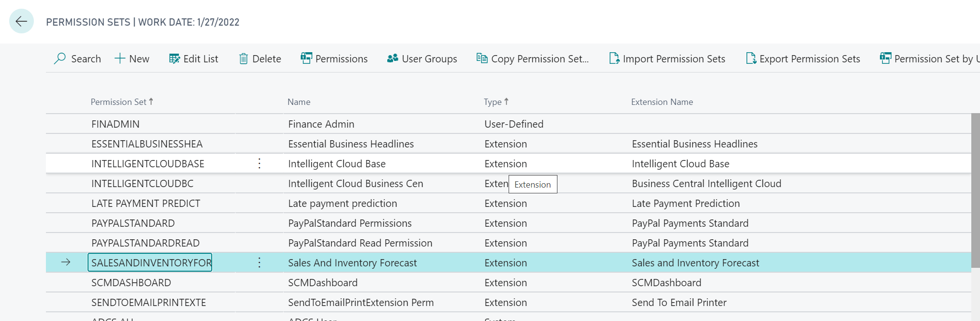Viewport: 980px width, 321px height.
Task: Click the New plus icon
Action: [120, 58]
